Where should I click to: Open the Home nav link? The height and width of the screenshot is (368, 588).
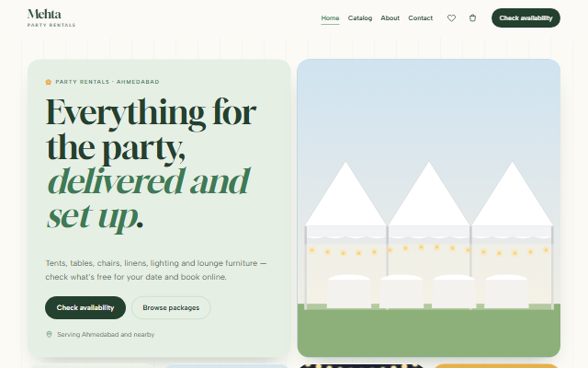pyautogui.click(x=330, y=18)
